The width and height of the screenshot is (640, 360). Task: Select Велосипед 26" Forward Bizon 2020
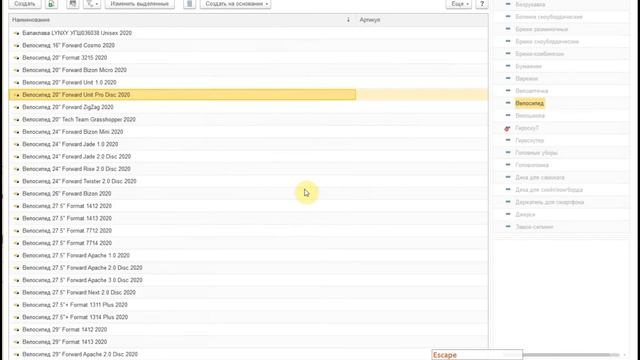pos(248,193)
